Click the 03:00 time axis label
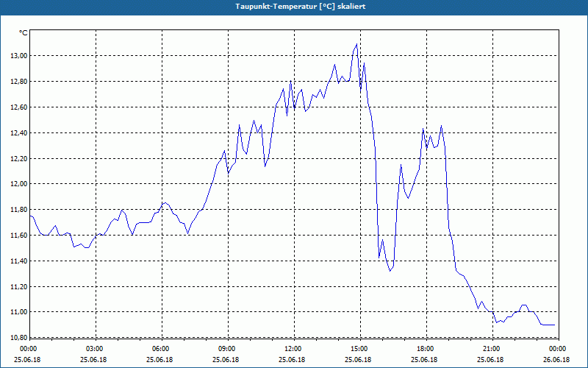Viewport: 588px width, 368px height. (96, 349)
